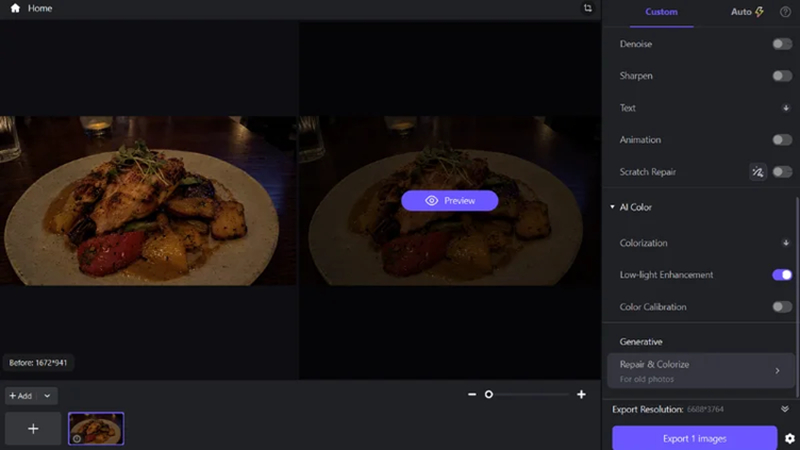
Task: Click the Generative heading
Action: (x=641, y=342)
